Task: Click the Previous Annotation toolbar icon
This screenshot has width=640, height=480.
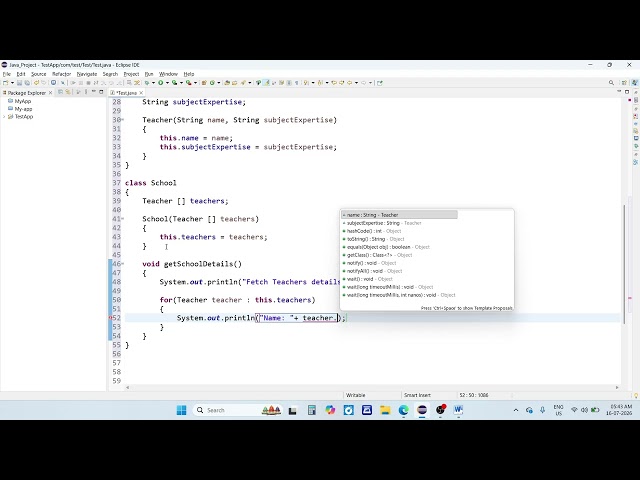Action: tap(320, 83)
